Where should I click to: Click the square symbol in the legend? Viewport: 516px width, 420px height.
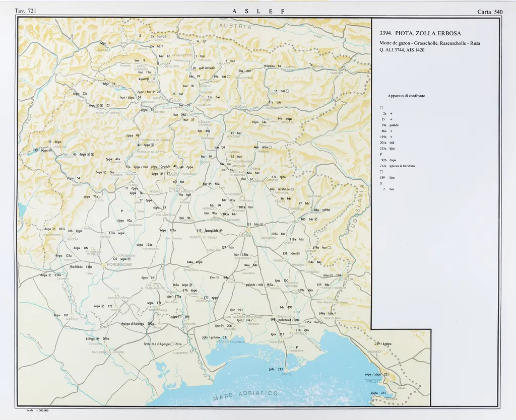click(381, 172)
